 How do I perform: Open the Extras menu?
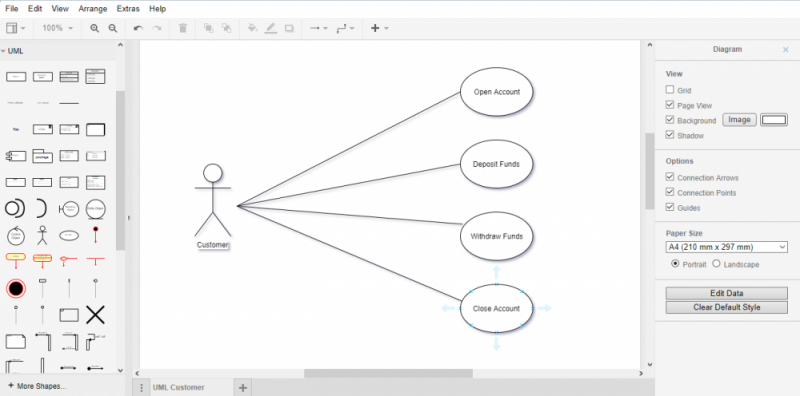tap(128, 9)
